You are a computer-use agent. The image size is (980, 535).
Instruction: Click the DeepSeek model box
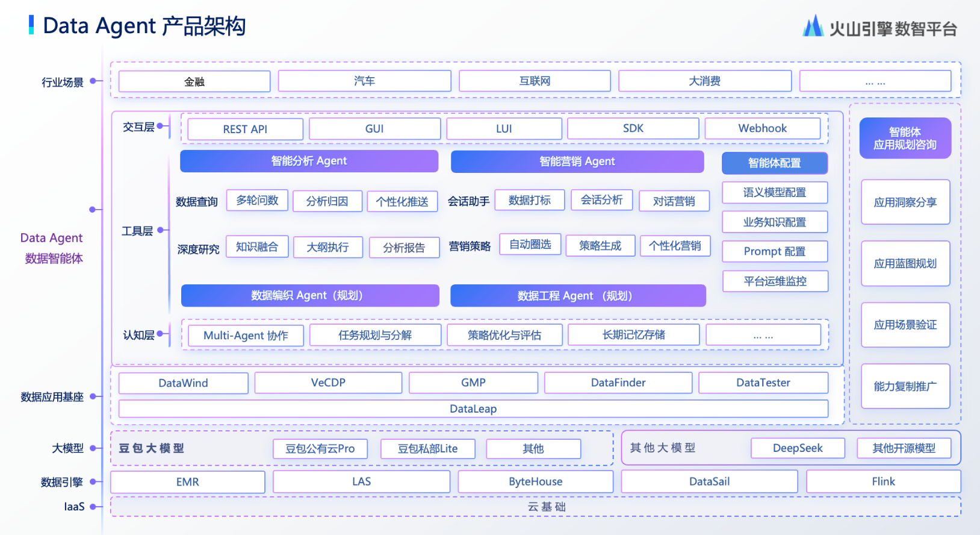[x=798, y=448]
